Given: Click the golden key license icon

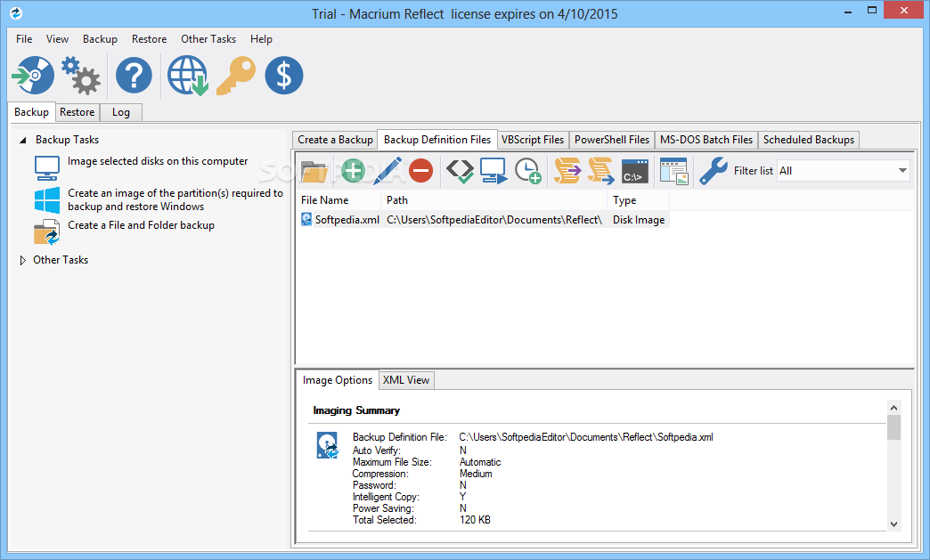Looking at the screenshot, I should tap(235, 76).
